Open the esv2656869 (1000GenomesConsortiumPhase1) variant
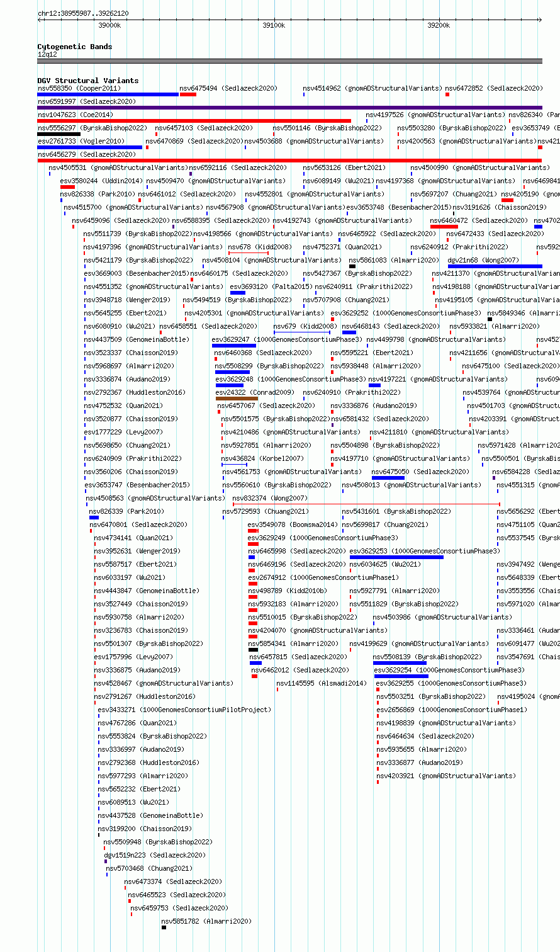Screen dimensions: 560x952 (x=452, y=710)
